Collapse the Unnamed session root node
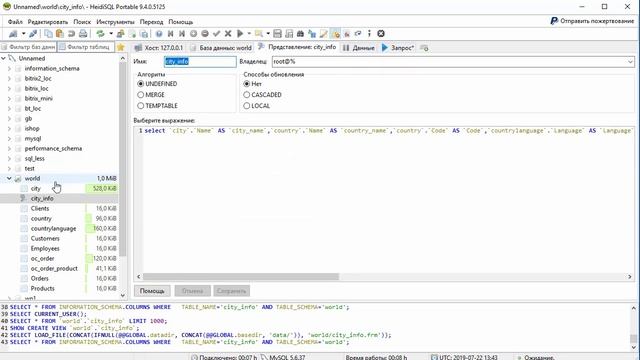640x360 pixels. (3, 58)
